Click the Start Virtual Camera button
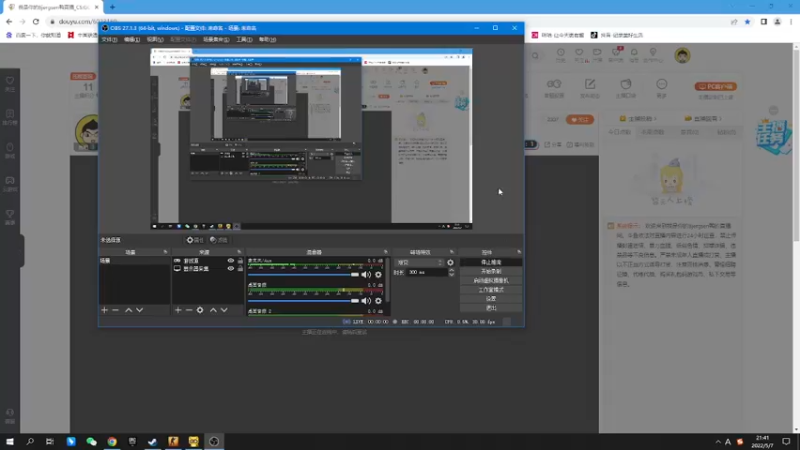This screenshot has width=800, height=450. click(491, 281)
